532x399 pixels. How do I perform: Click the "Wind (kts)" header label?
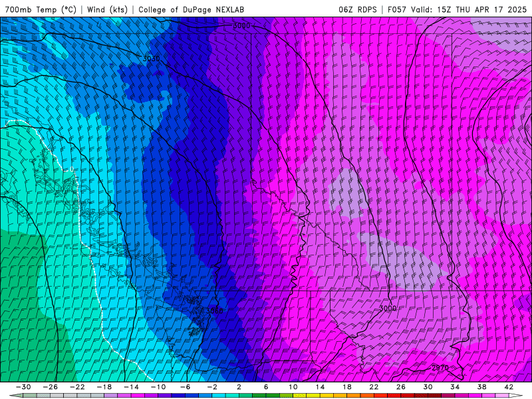coord(107,9)
